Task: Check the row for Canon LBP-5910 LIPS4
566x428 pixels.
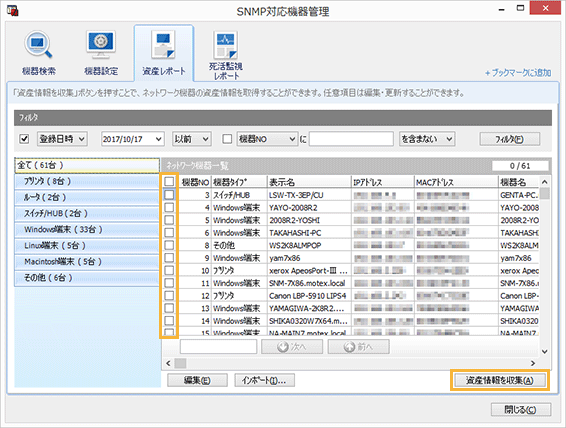Action: 169,296
